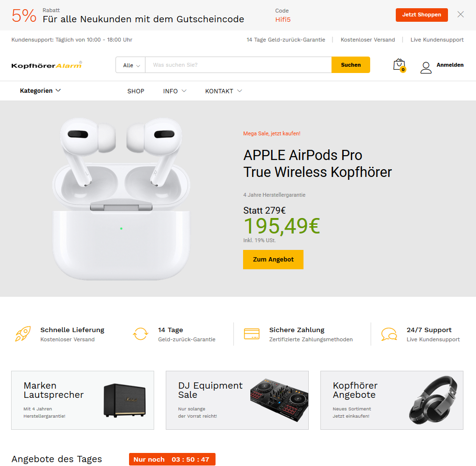
Task: Click the credit card secure payment icon
Action: [252, 334]
